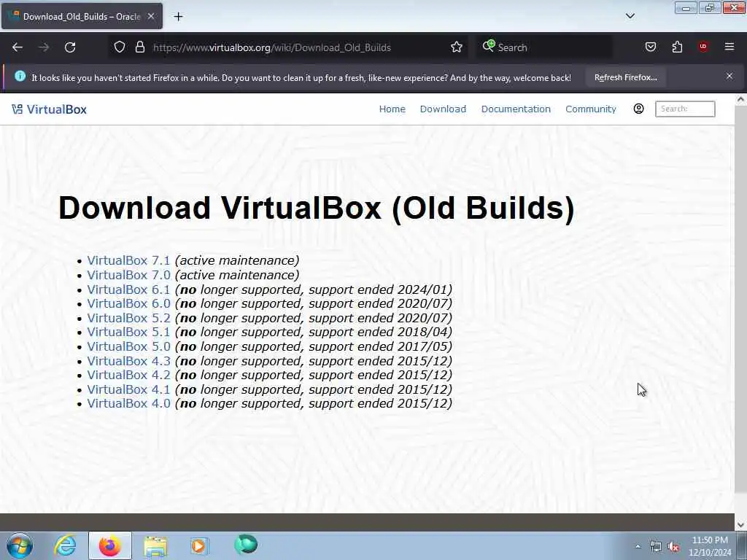This screenshot has width=747, height=560.
Task: Bookmark this page with the star icon
Action: pyautogui.click(x=457, y=47)
